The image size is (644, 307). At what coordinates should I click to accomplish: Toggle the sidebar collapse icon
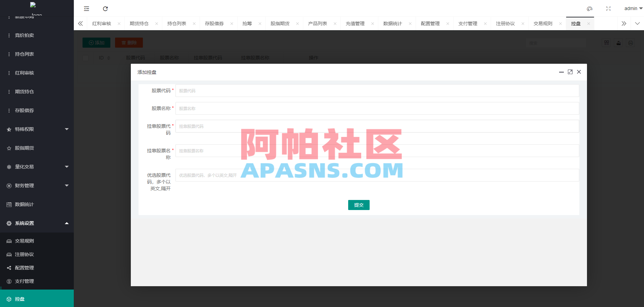tap(87, 9)
